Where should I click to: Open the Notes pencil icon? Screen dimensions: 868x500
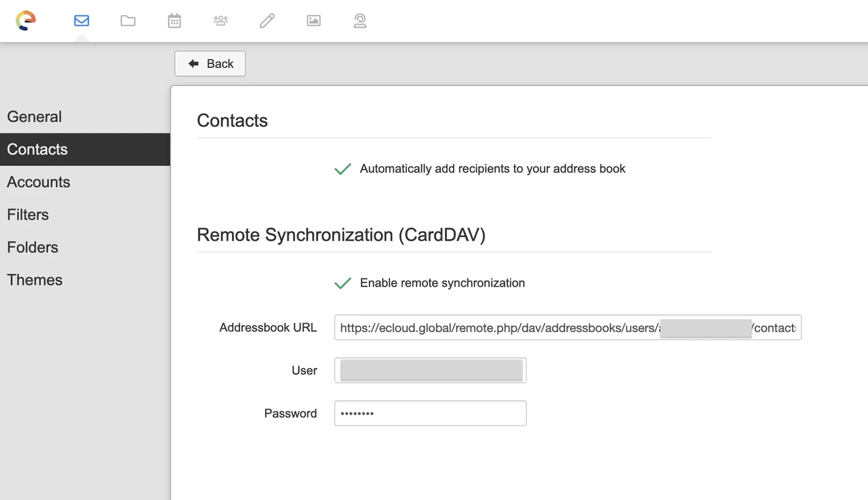tap(267, 20)
